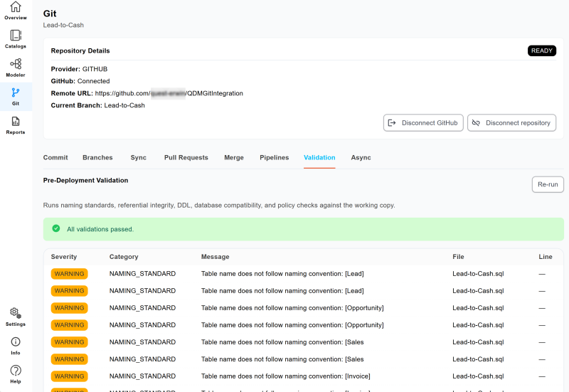The height and width of the screenshot is (392, 569).
Task: Click the Disconnect GitHub button
Action: [x=423, y=122]
